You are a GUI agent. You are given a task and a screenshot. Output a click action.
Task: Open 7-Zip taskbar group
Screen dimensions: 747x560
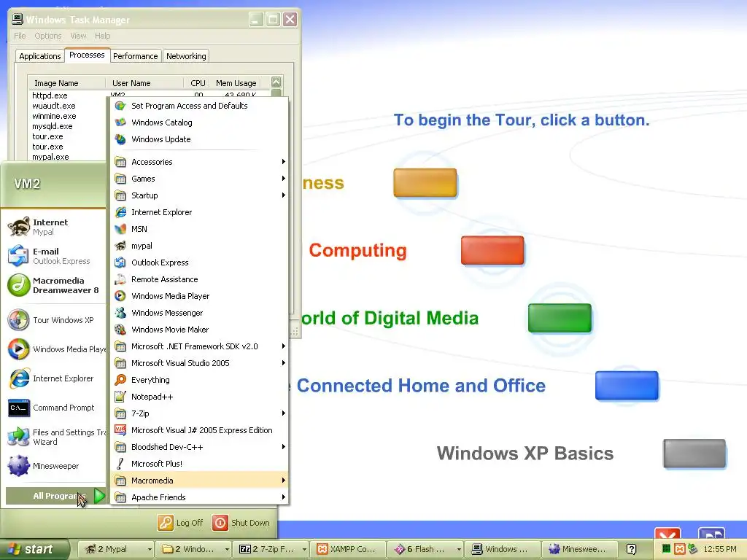[271, 549]
